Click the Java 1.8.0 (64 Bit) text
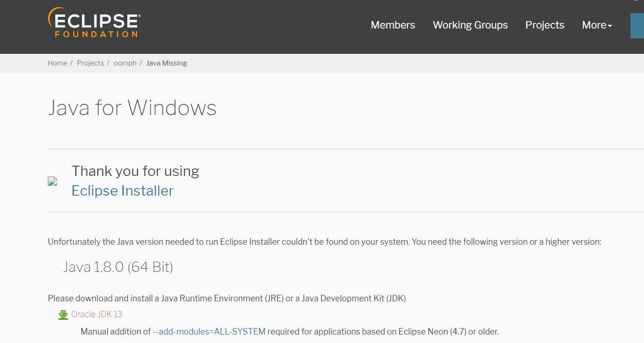This screenshot has height=343, width=644. pyautogui.click(x=118, y=267)
